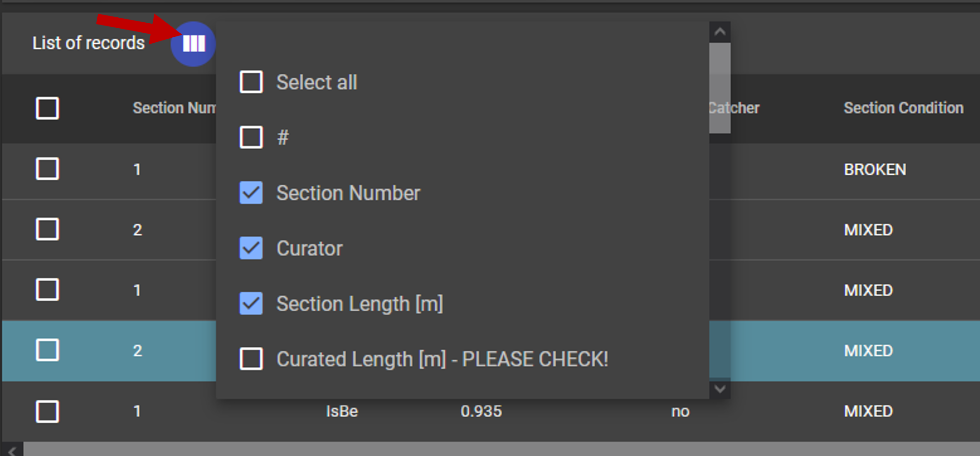Toggle the select-all checkbox in table header
The width and height of the screenshot is (980, 456).
click(x=47, y=108)
